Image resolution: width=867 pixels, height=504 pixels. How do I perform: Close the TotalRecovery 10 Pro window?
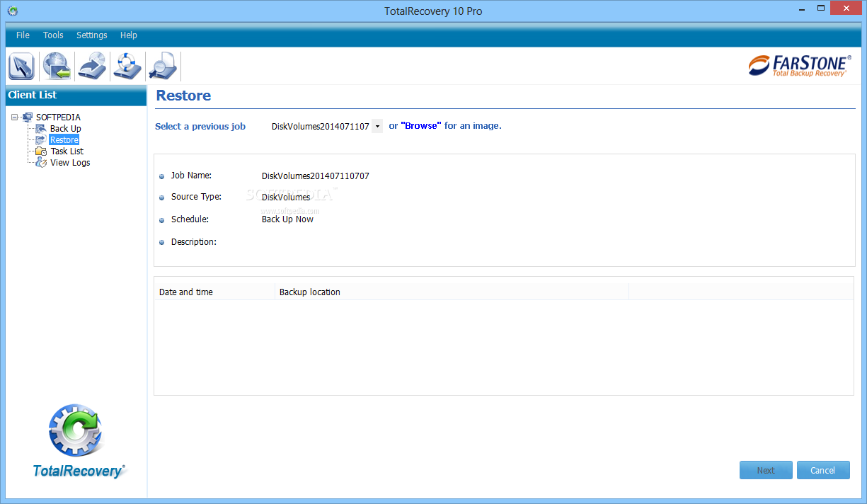click(x=846, y=8)
